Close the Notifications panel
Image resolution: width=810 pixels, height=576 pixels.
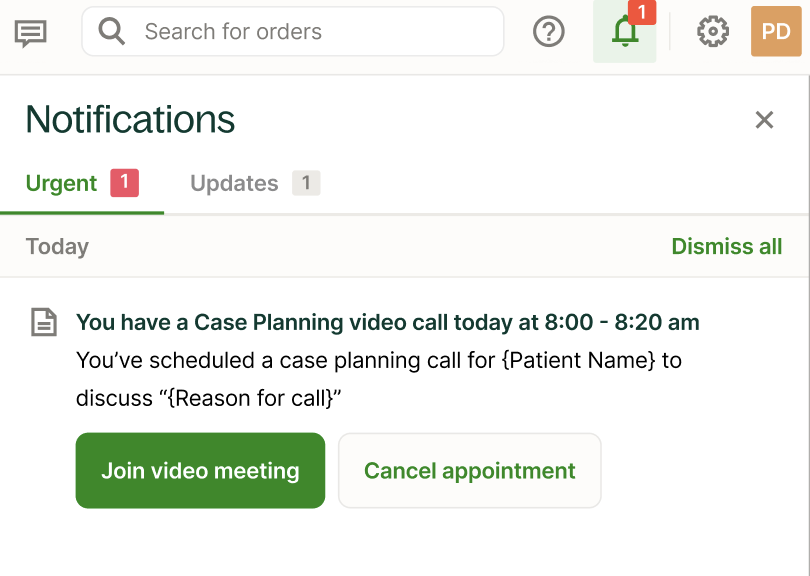pos(765,119)
